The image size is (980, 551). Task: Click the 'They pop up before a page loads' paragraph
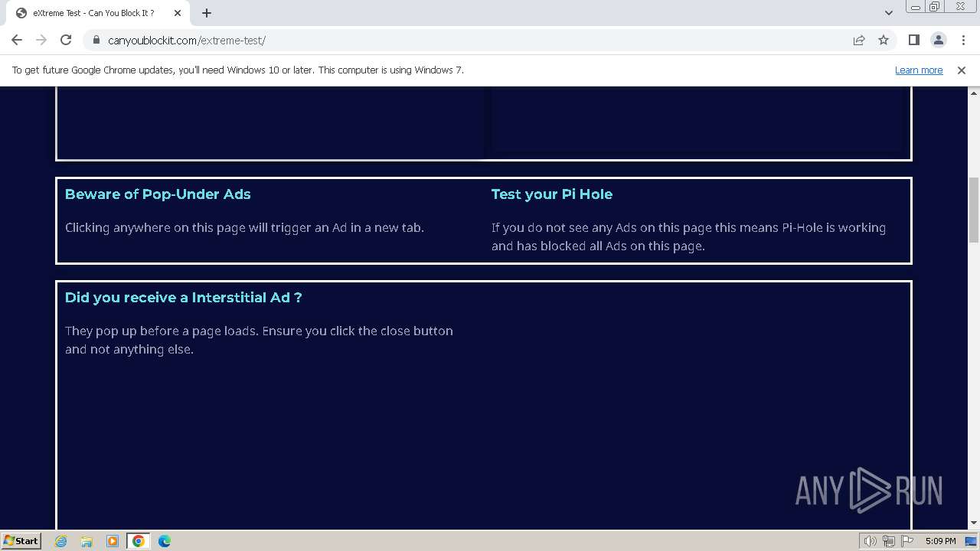259,340
